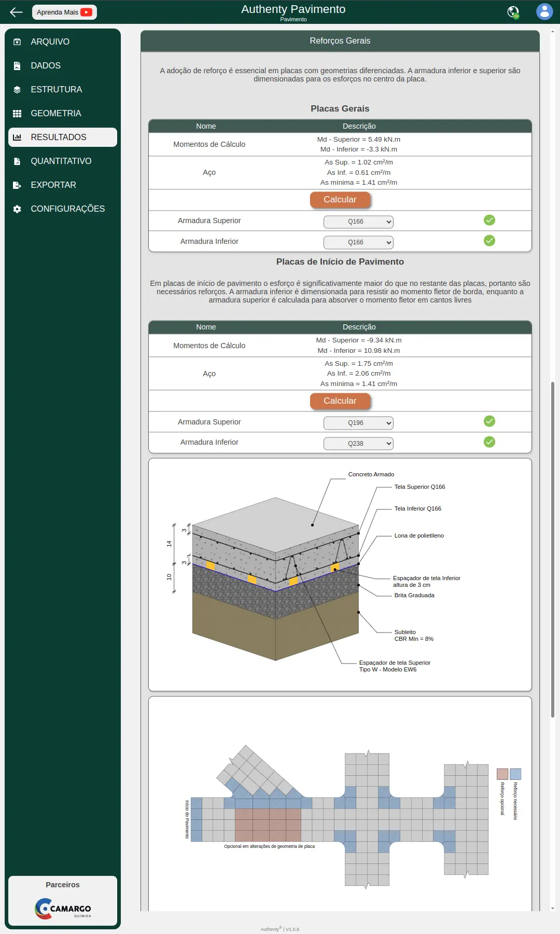Click the EXPORTAR file icon
560x934 pixels.
point(17,185)
